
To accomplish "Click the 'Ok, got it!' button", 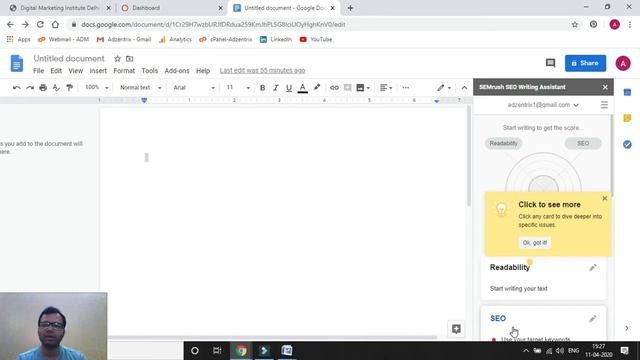I will [x=534, y=242].
